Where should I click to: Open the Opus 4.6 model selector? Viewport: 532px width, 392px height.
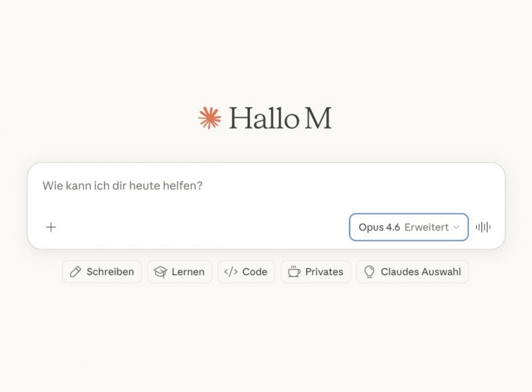(x=409, y=227)
